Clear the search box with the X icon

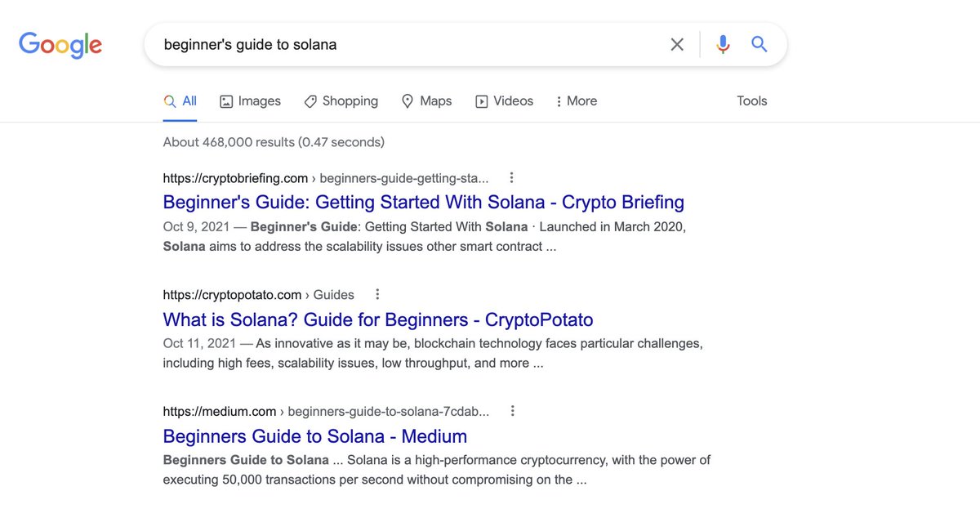(x=677, y=45)
